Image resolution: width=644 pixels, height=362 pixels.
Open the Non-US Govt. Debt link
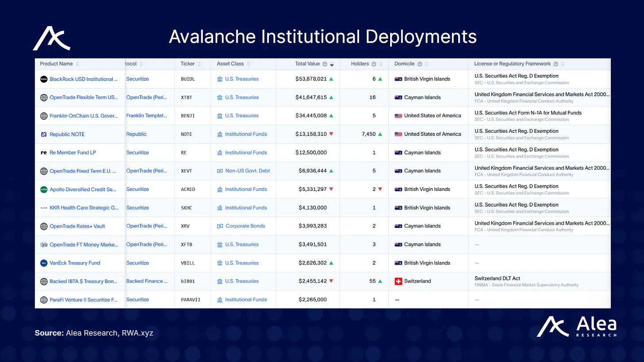(248, 171)
